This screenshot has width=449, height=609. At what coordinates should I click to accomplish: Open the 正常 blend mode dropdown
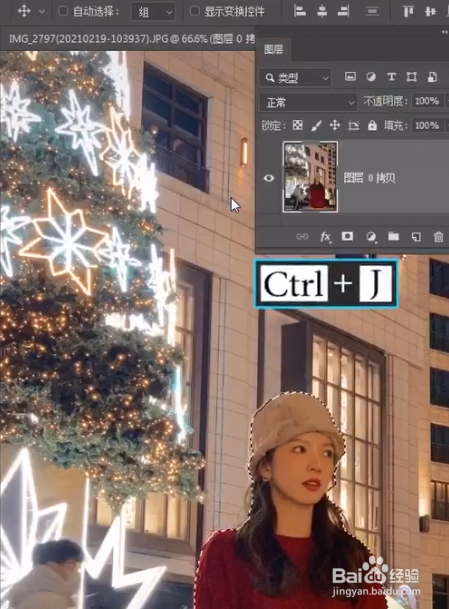pyautogui.click(x=308, y=103)
